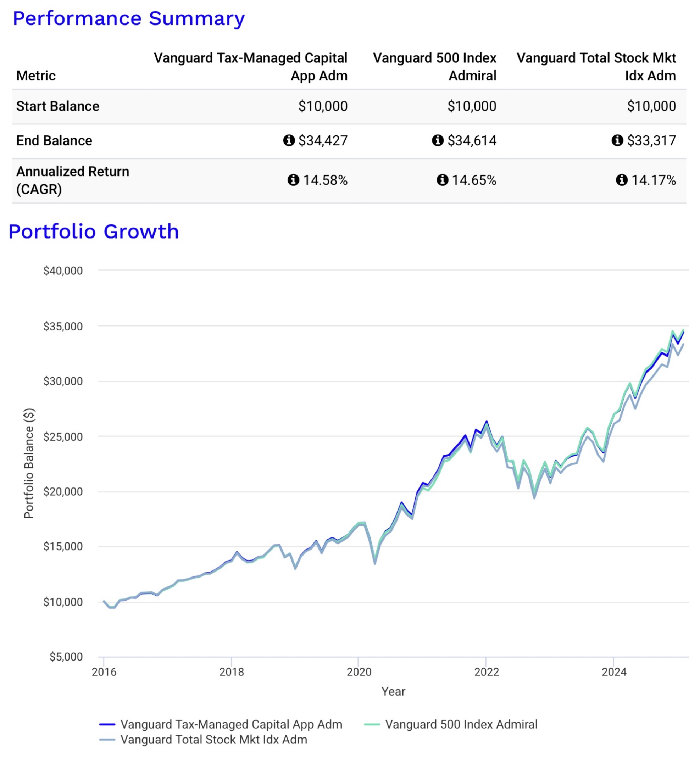Image resolution: width=700 pixels, height=758 pixels.
Task: Click info icon beside $34,427 end balance
Action: coord(289,140)
